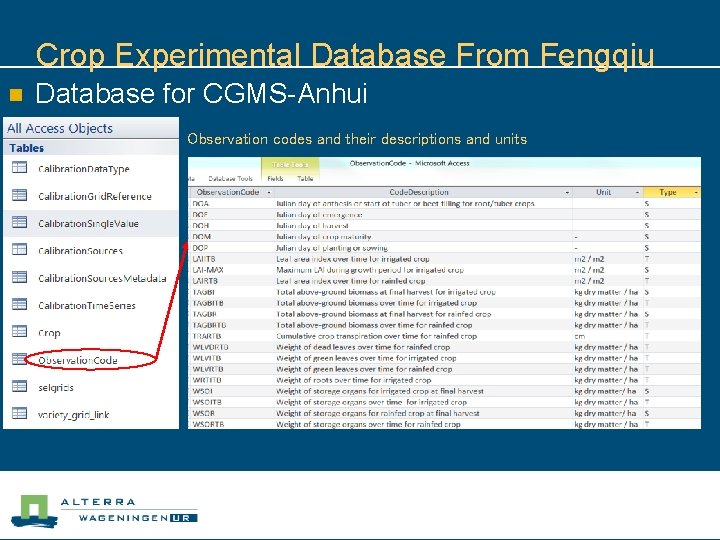Open the Unit column filter dropdown
Image resolution: width=720 pixels, height=540 pixels.
point(637,192)
